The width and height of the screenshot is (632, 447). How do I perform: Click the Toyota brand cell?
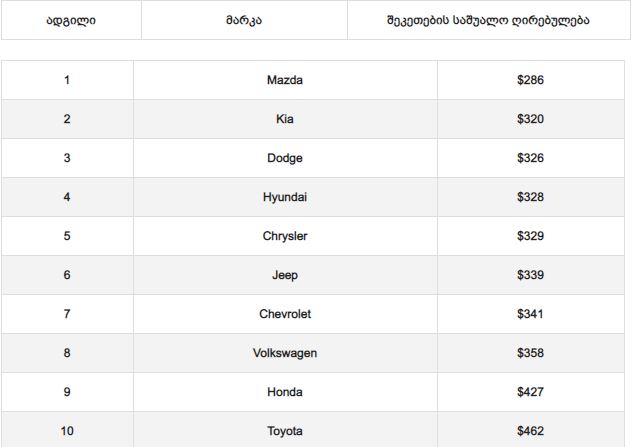pos(285,431)
